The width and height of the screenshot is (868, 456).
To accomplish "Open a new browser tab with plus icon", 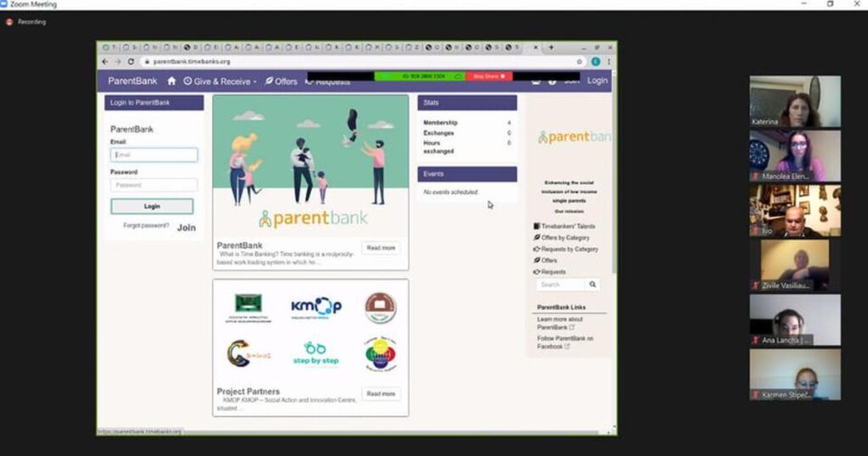I will point(551,47).
